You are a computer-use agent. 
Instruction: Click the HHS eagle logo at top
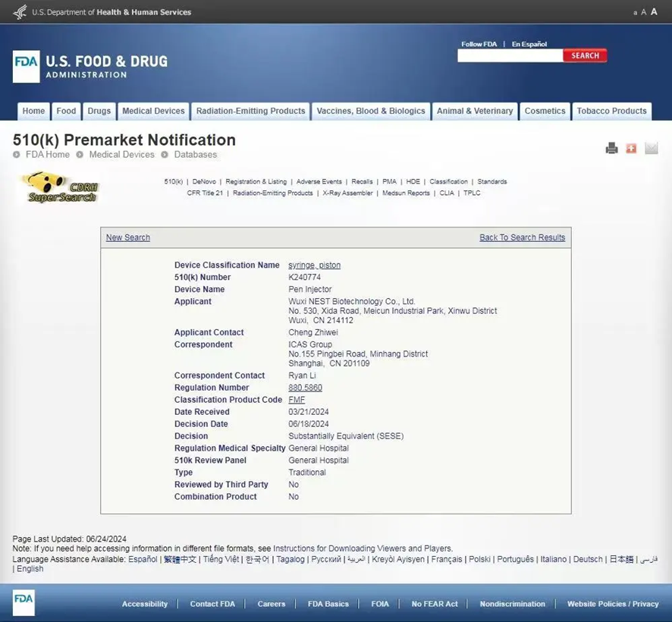point(20,11)
